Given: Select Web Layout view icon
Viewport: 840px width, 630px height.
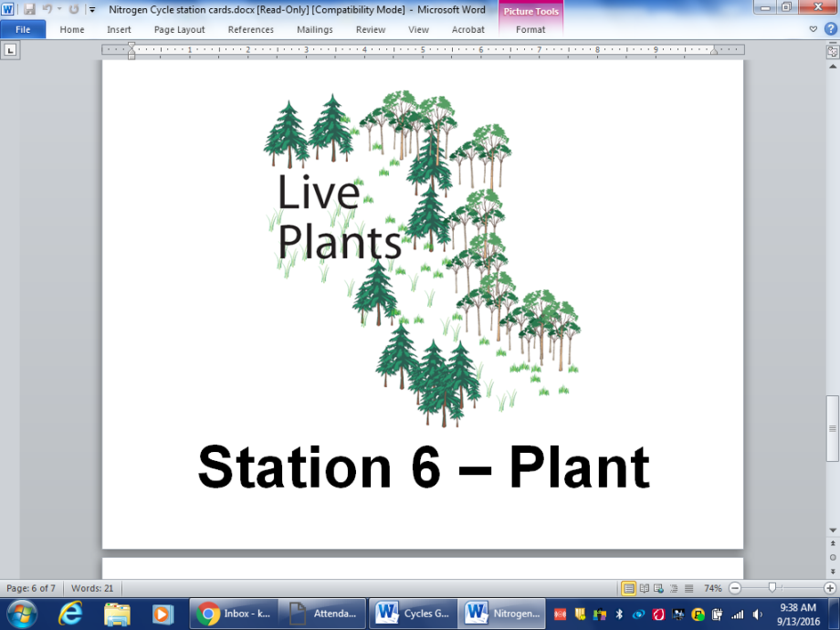Looking at the screenshot, I should (660, 589).
